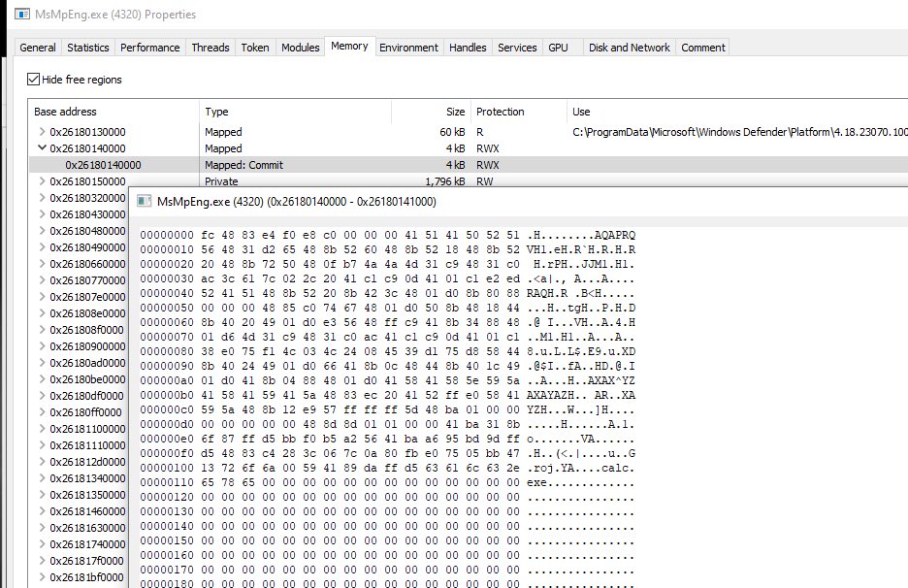Expand the 0x26180660000 region

pyautogui.click(x=42, y=264)
